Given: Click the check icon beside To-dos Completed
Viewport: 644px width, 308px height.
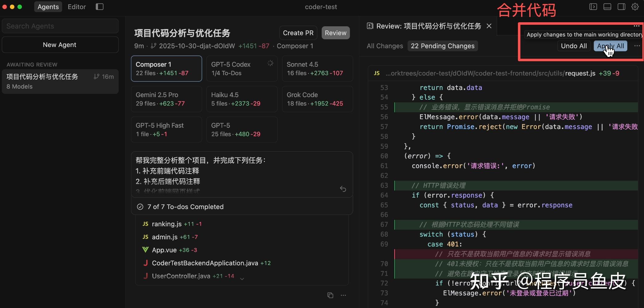Looking at the screenshot, I should pos(140,207).
